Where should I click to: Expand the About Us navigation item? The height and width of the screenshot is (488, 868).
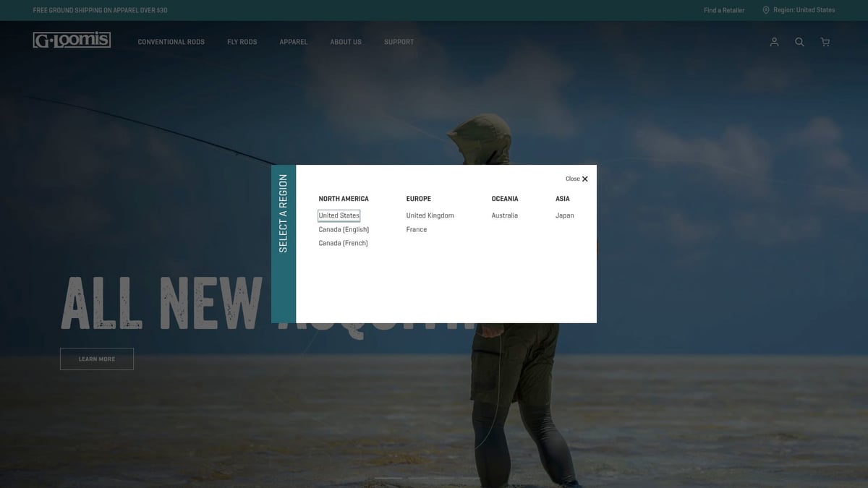tap(346, 41)
